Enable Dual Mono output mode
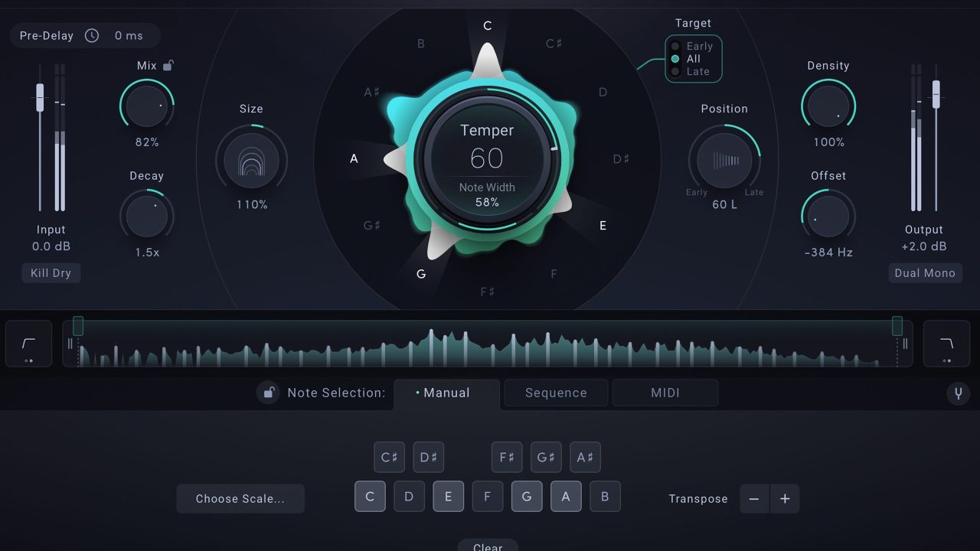 click(x=925, y=272)
